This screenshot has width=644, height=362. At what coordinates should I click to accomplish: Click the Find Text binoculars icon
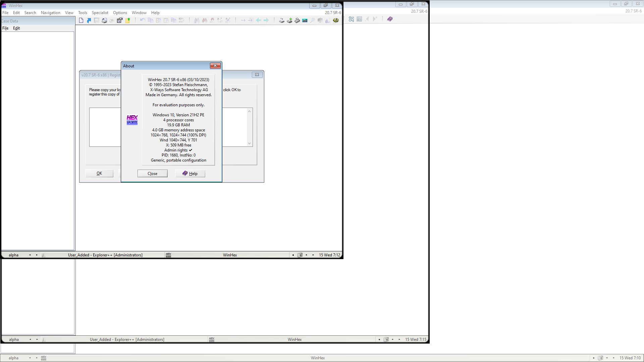coord(197,20)
